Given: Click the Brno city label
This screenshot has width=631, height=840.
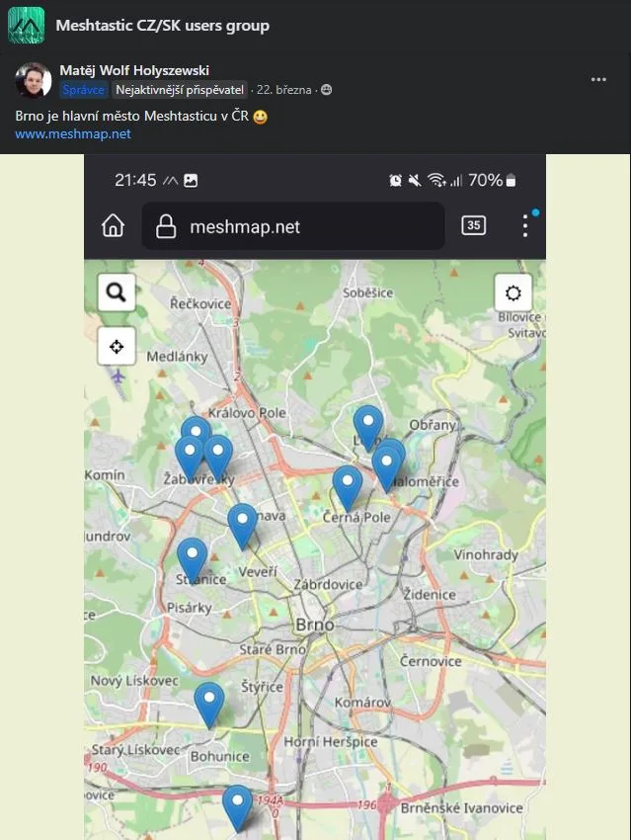Looking at the screenshot, I should click(x=315, y=625).
